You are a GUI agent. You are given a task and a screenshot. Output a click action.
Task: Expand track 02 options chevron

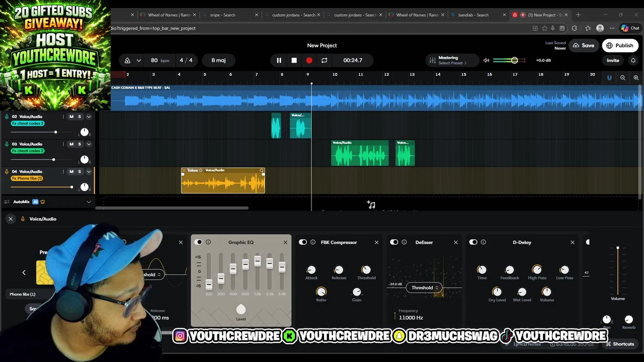[89, 117]
